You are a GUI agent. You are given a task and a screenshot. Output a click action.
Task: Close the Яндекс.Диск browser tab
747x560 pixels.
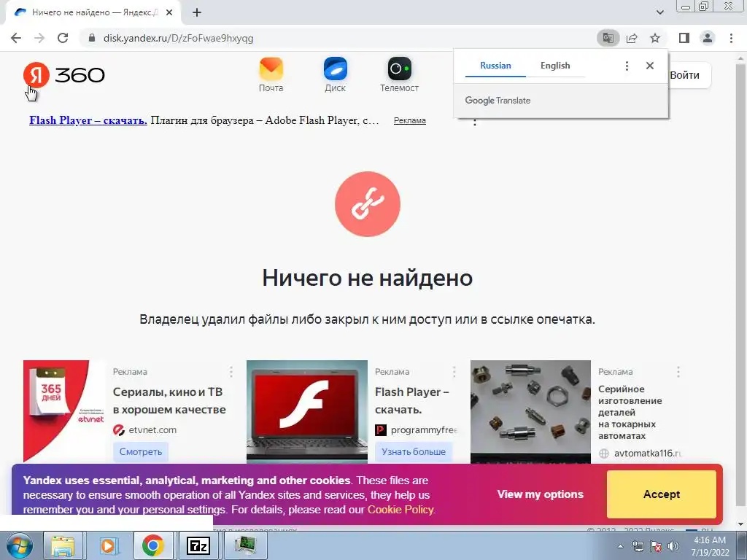tap(169, 12)
